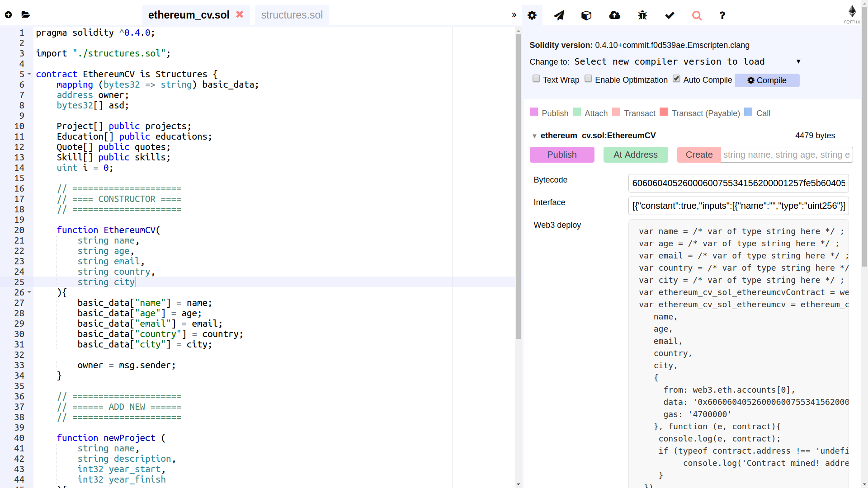Viewport: 868px width, 488px height.
Task: Open the debugger bug icon
Action: pyautogui.click(x=642, y=15)
